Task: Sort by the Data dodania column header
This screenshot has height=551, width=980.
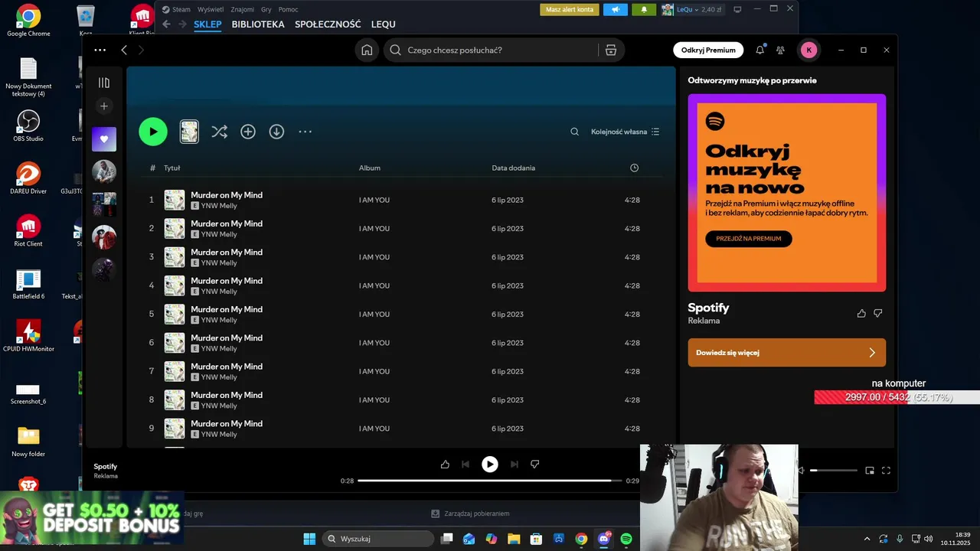Action: [513, 168]
